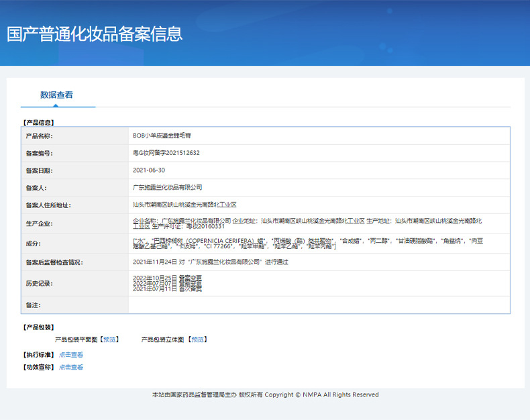Image resolution: width=530 pixels, height=420 pixels.
Task: Click the 备案编号 row label
Action: 39,153
